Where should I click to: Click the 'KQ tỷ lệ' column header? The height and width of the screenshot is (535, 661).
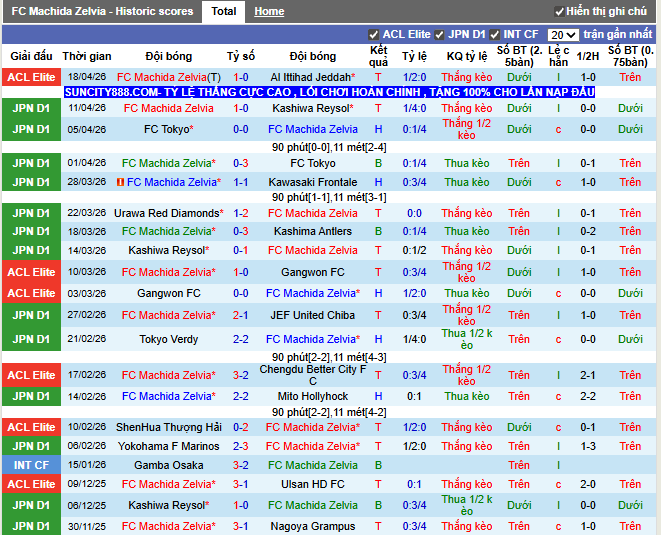pyautogui.click(x=467, y=56)
